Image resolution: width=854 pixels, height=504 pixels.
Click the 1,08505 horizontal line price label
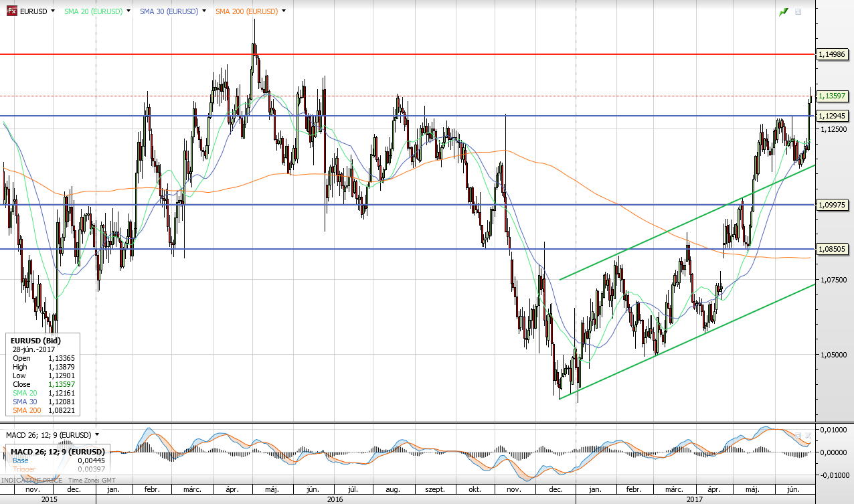[x=833, y=249]
